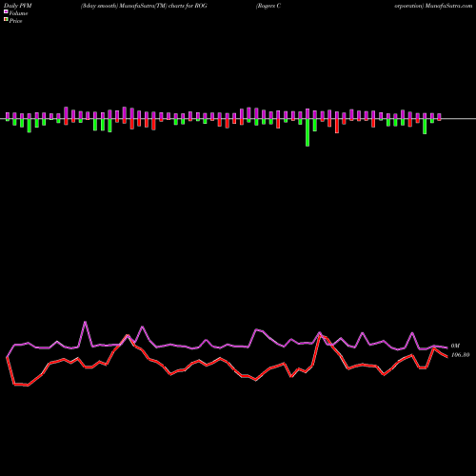Click the 'charts for ROG' header text
Viewport: 476px width, 476px height.
188,6
